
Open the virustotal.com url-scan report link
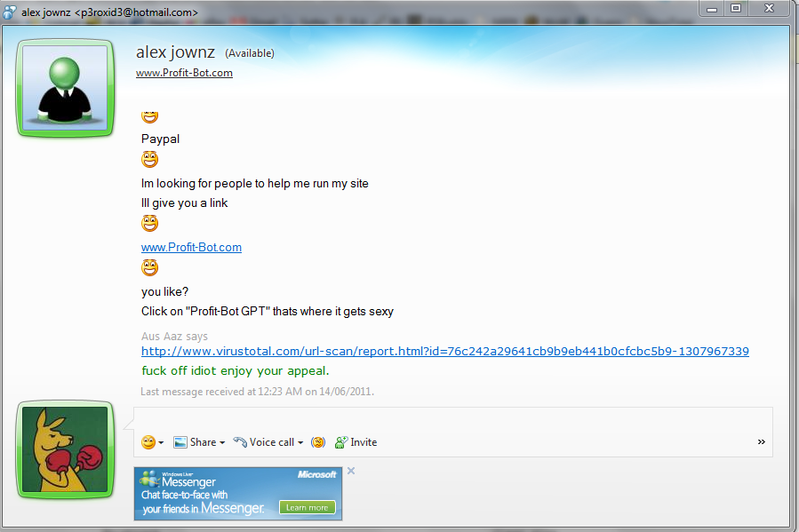coord(445,352)
